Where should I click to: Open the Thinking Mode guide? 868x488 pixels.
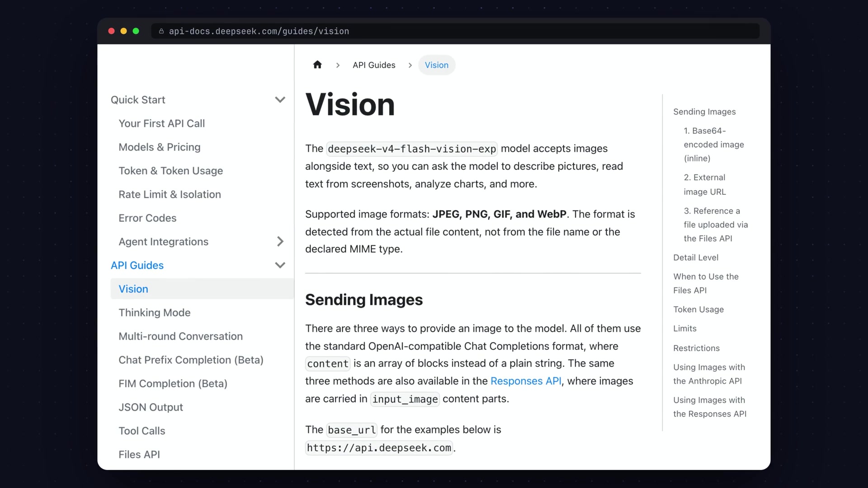(x=155, y=313)
